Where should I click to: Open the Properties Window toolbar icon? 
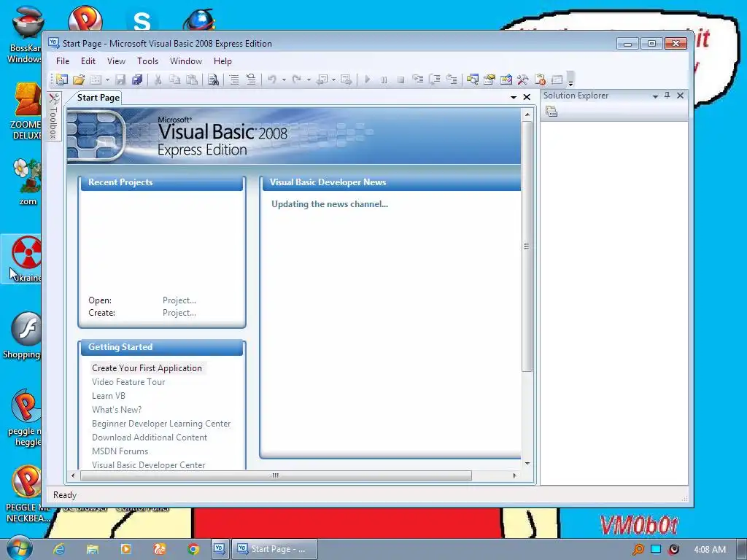point(489,79)
